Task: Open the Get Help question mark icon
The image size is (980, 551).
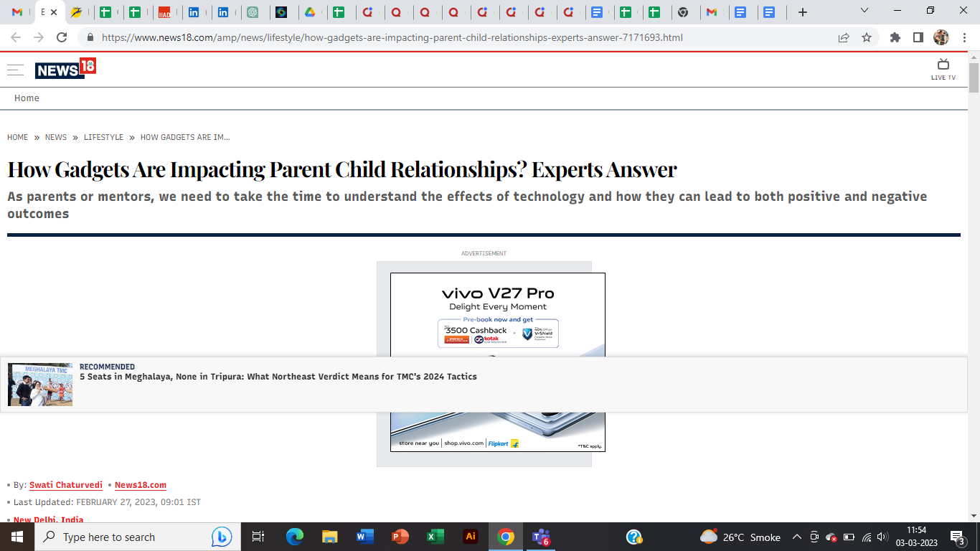Action: point(633,537)
